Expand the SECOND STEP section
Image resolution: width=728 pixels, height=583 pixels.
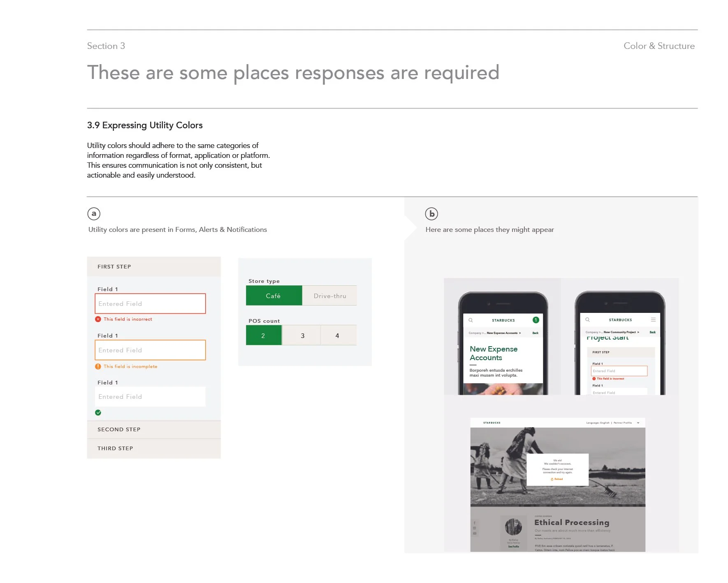coord(154,429)
